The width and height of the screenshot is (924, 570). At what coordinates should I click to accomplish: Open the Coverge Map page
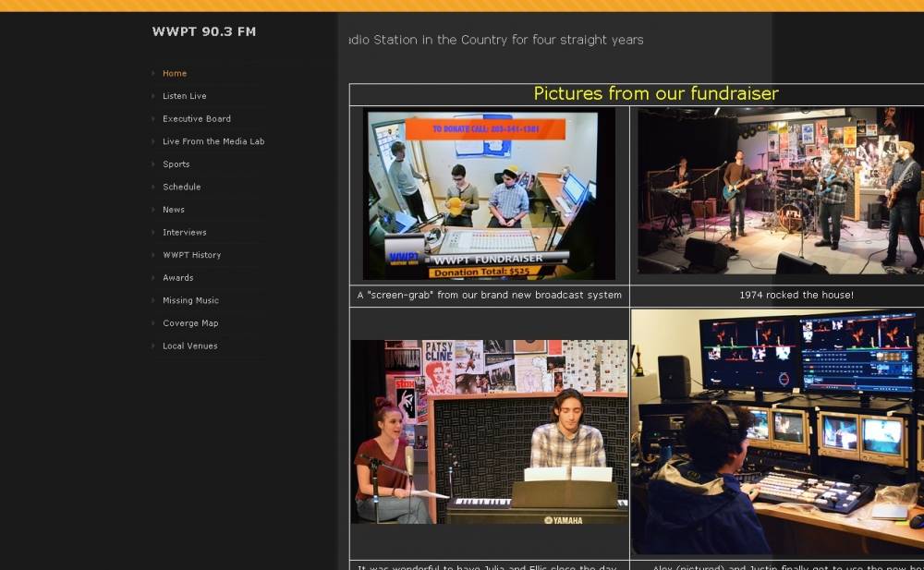190,323
